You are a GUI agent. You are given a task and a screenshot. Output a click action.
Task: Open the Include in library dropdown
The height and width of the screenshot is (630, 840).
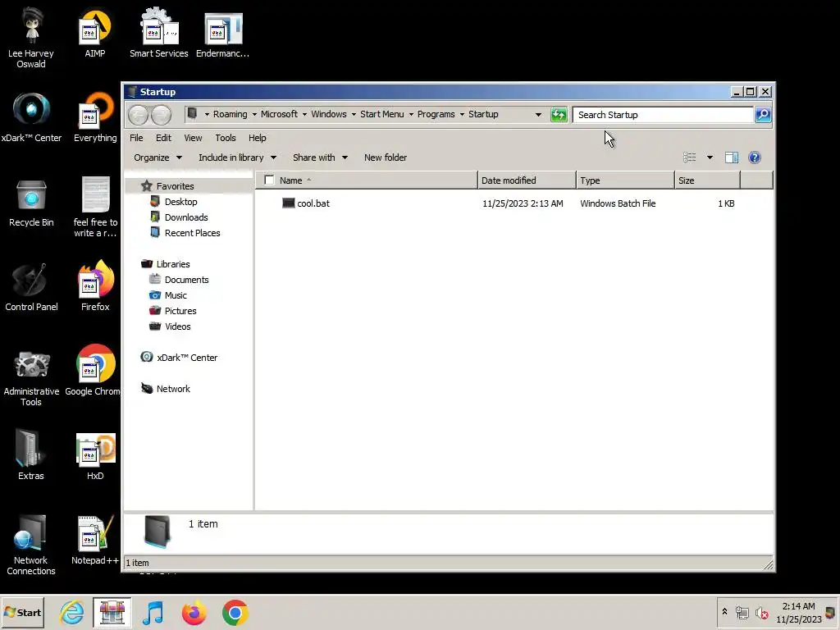237,157
